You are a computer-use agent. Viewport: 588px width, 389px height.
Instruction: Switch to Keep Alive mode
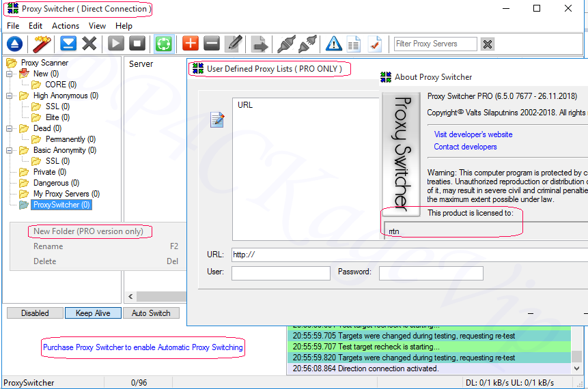pos(93,313)
